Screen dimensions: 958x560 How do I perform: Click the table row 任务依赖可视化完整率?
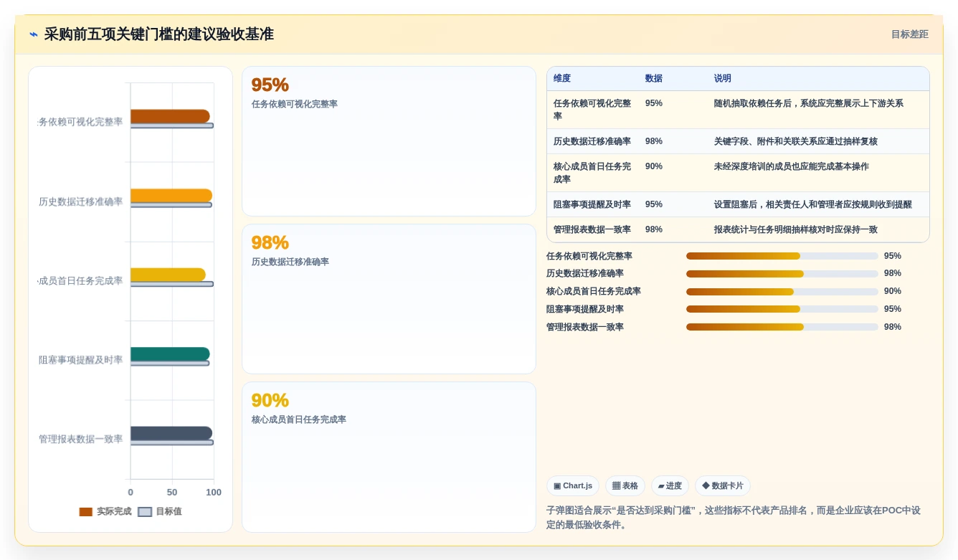click(x=738, y=110)
